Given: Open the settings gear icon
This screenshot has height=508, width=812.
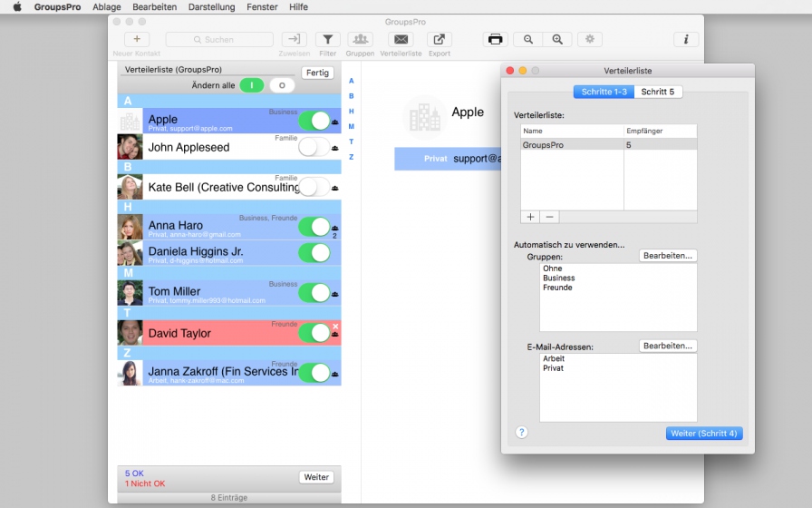Looking at the screenshot, I should click(590, 39).
